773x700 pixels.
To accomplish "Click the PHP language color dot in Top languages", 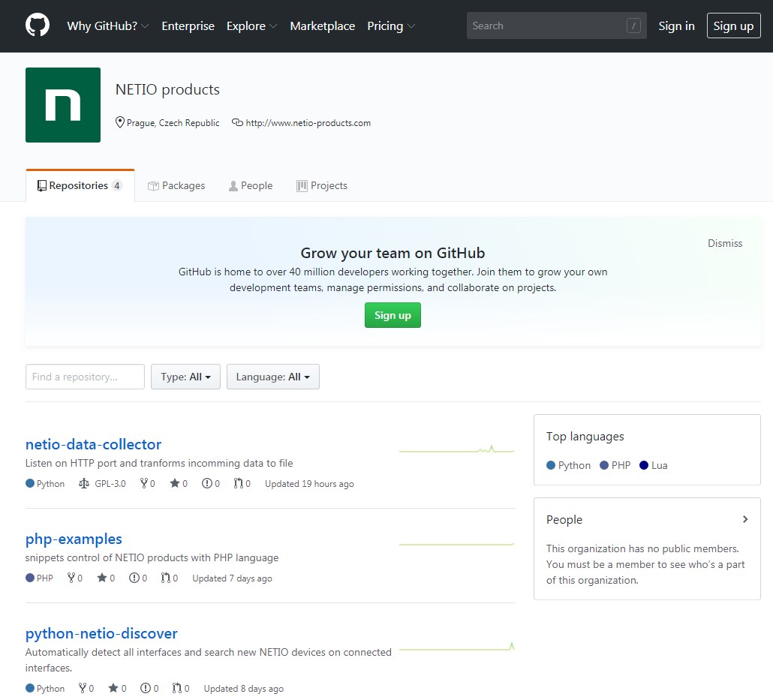I will click(604, 465).
